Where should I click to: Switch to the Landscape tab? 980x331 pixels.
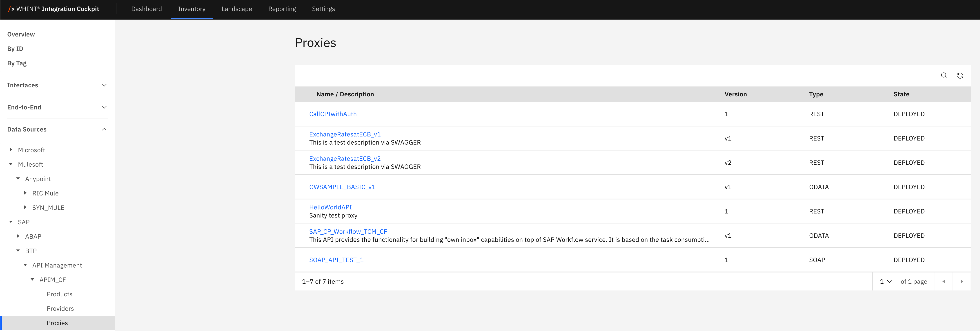237,9
